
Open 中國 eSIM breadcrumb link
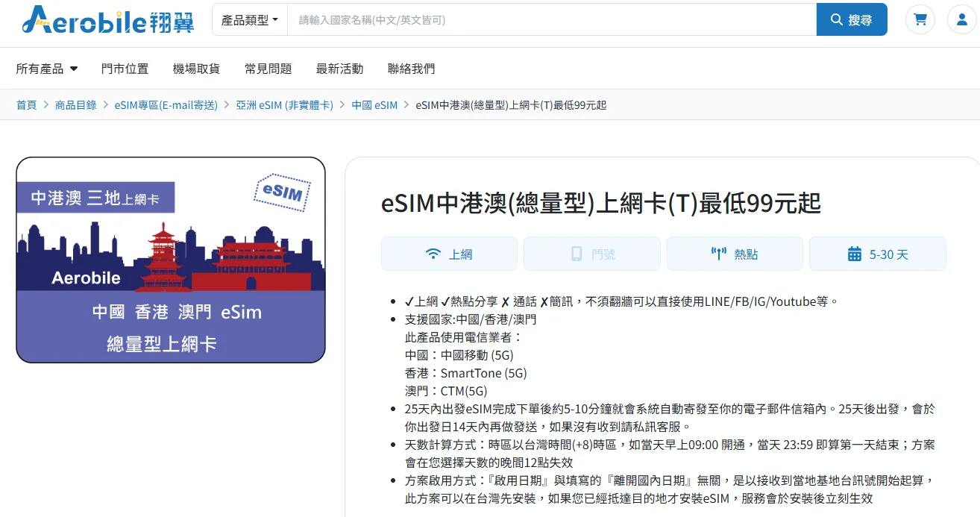pyautogui.click(x=374, y=105)
